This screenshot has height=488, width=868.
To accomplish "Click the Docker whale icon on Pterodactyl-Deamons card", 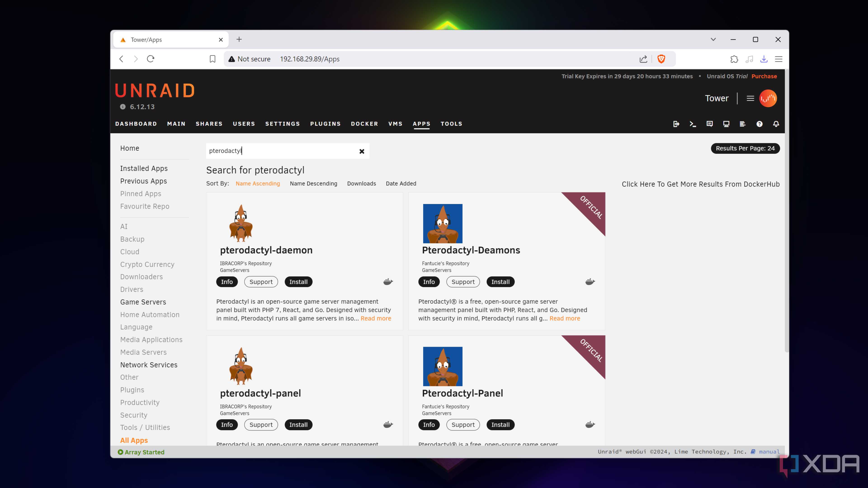I will coord(590,282).
